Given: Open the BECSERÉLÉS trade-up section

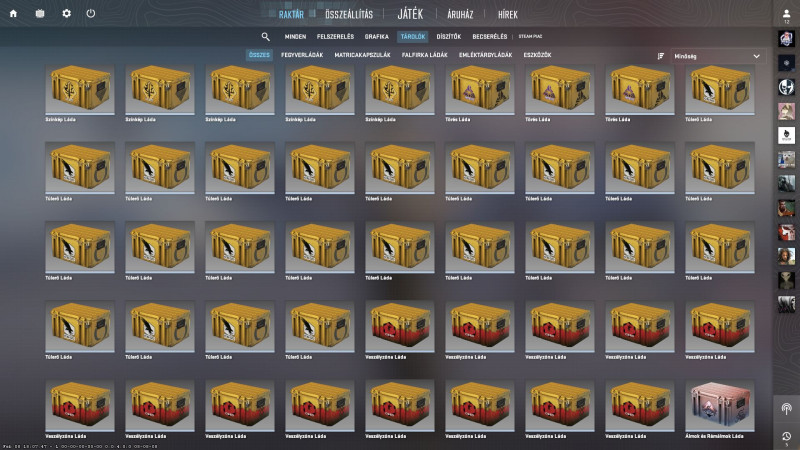Looking at the screenshot, I should 490,37.
